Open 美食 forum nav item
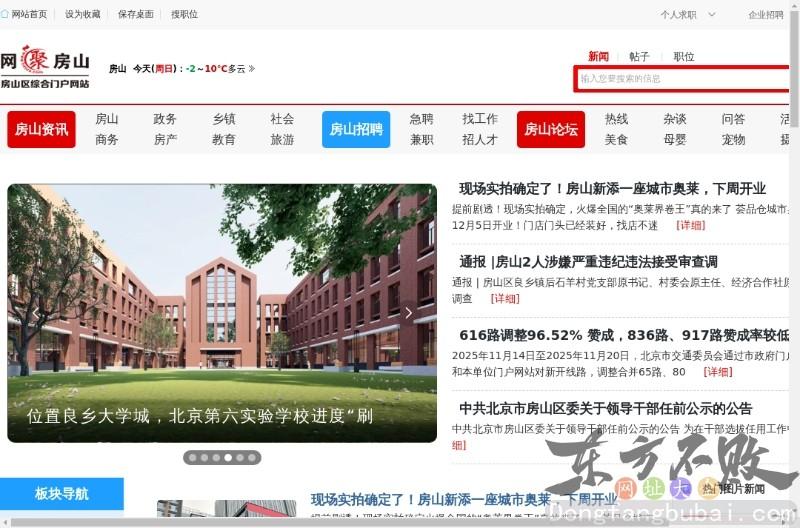The image size is (800, 528). (616, 140)
